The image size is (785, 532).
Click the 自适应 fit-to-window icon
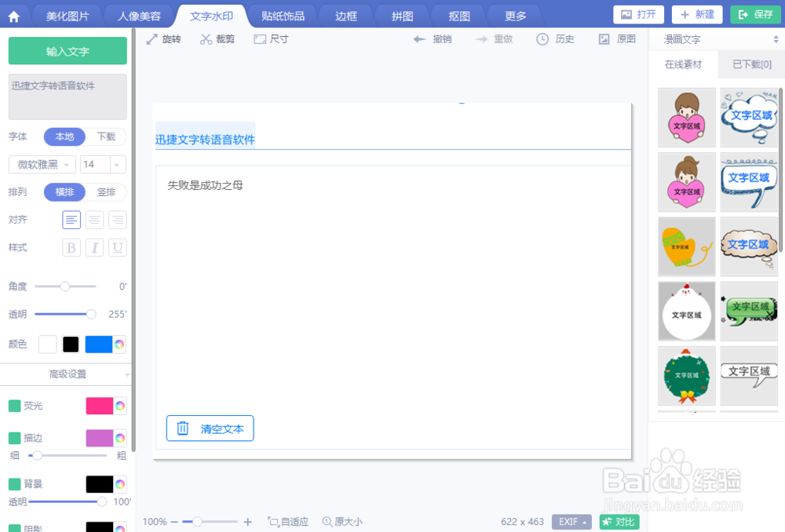click(273, 522)
